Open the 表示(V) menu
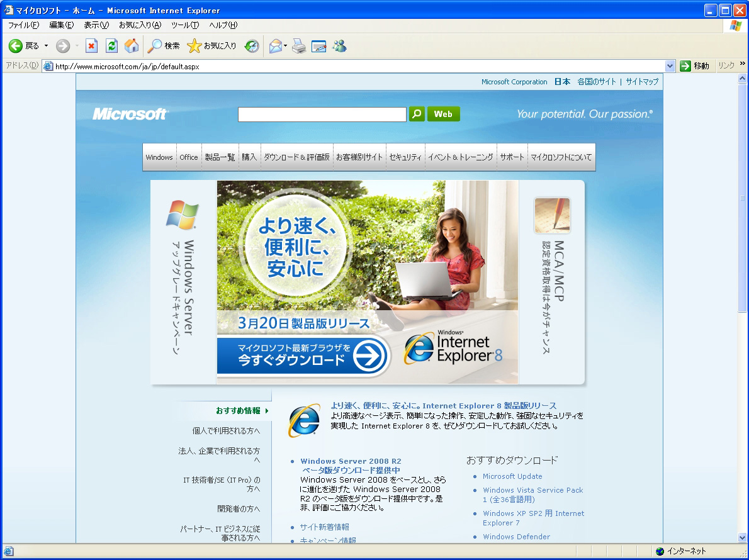The width and height of the screenshot is (749, 560). point(96,25)
